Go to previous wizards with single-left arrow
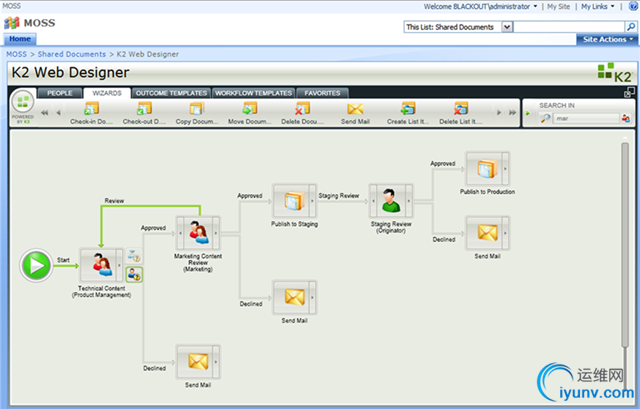The image size is (640, 409). coord(58,113)
